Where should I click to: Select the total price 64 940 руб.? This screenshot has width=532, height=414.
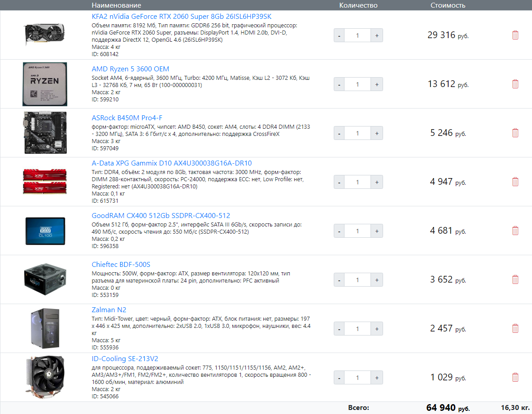pos(448,408)
